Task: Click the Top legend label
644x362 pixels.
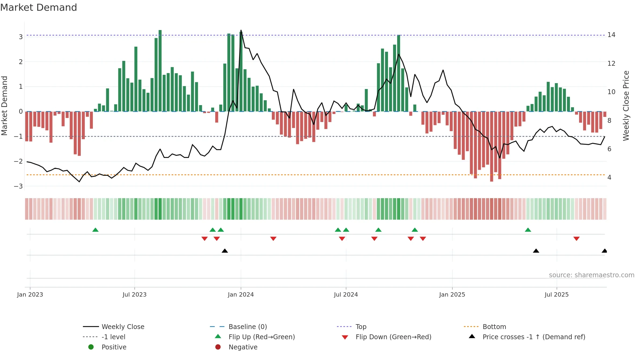Action: pos(361,327)
